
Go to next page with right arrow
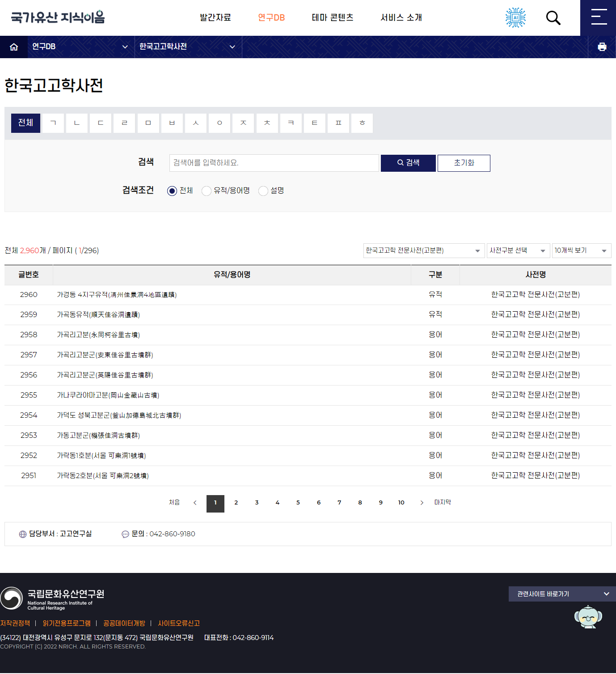click(422, 503)
